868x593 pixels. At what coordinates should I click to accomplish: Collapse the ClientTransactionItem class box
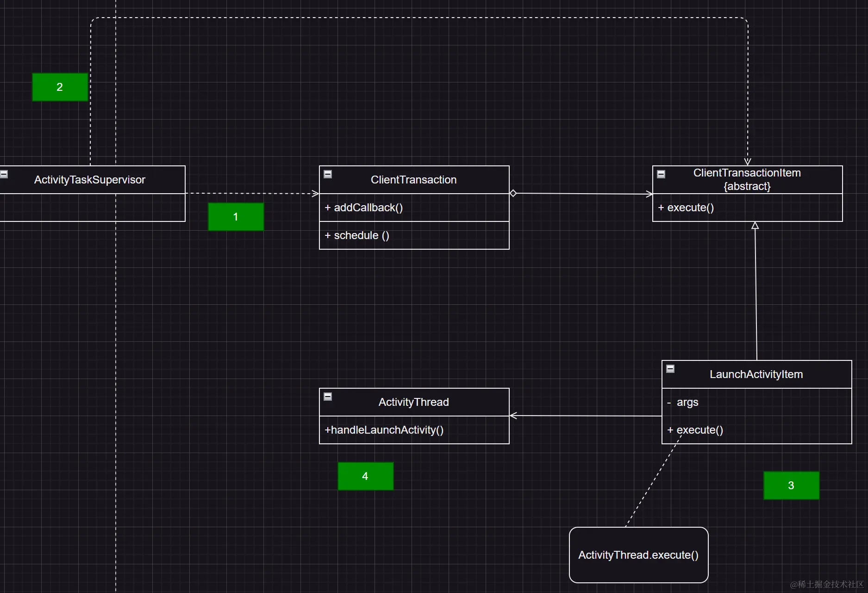(661, 174)
